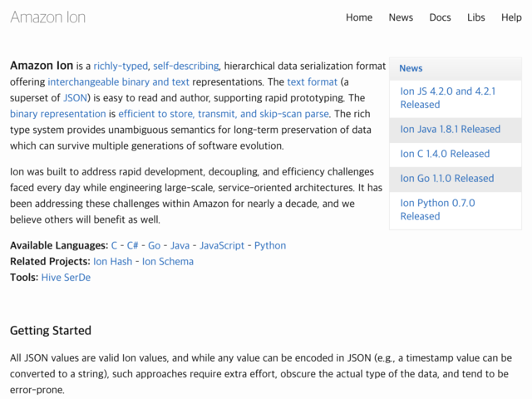Open the News nav item in header
Image resolution: width=532 pixels, height=399 pixels.
401,17
